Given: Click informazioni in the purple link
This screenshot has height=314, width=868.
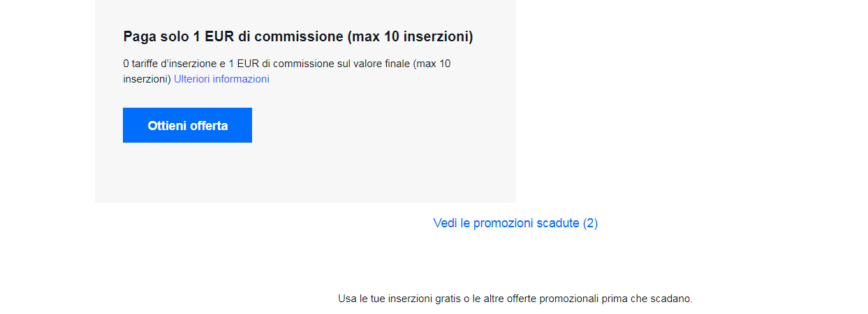Looking at the screenshot, I should pyautogui.click(x=241, y=79).
